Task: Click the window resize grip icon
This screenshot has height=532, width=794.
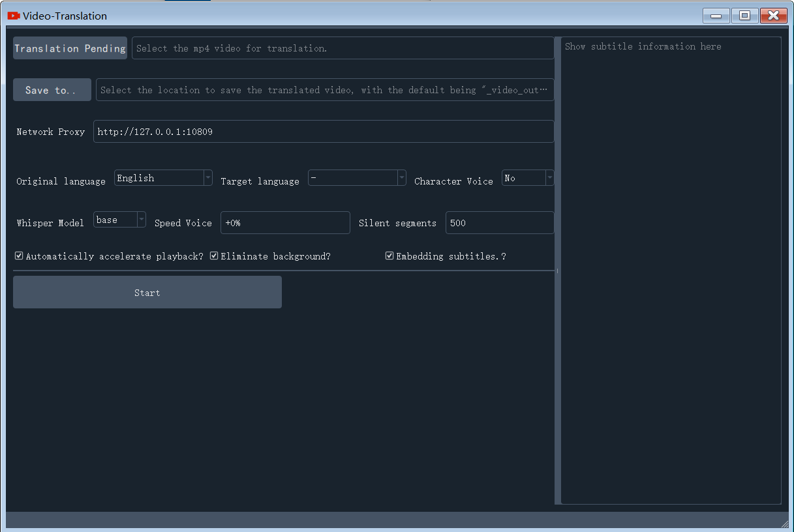Action: pos(784,524)
